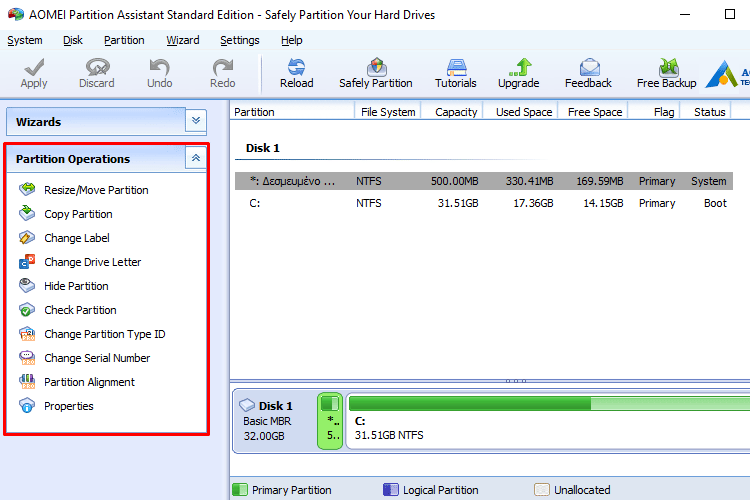The height and width of the screenshot is (500, 750).
Task: Sort by the Partition column header
Action: coord(292,111)
